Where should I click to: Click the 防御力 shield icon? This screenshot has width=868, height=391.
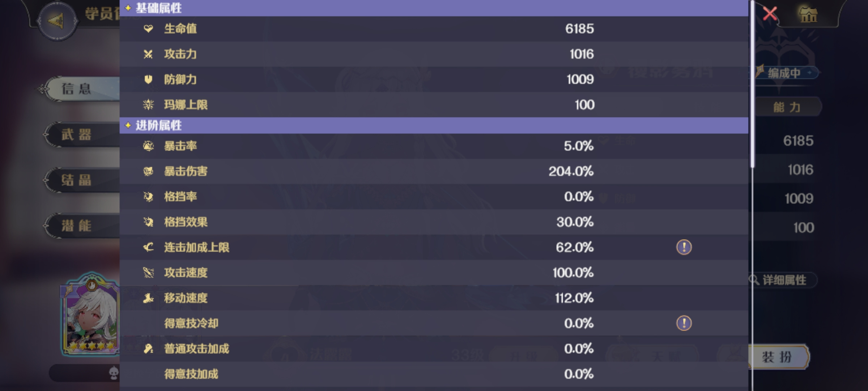coord(148,79)
